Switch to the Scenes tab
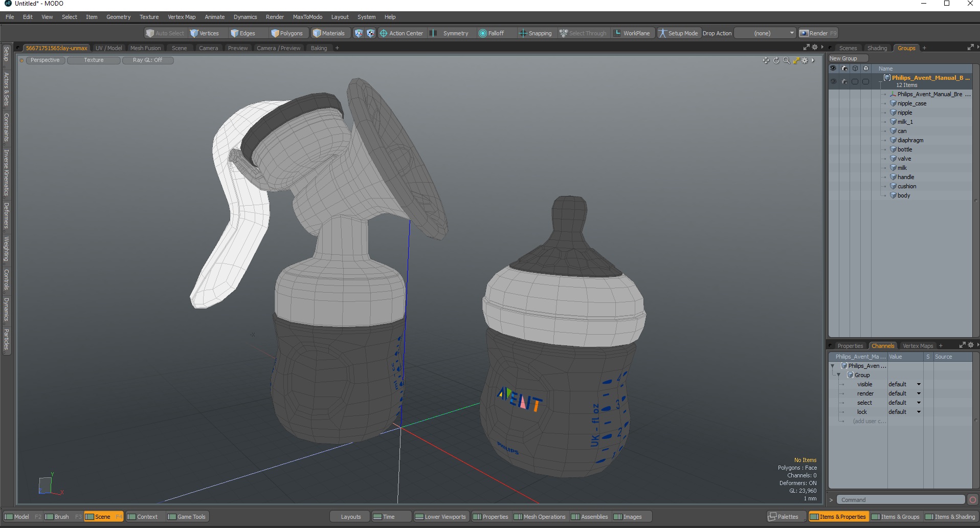 [848, 48]
